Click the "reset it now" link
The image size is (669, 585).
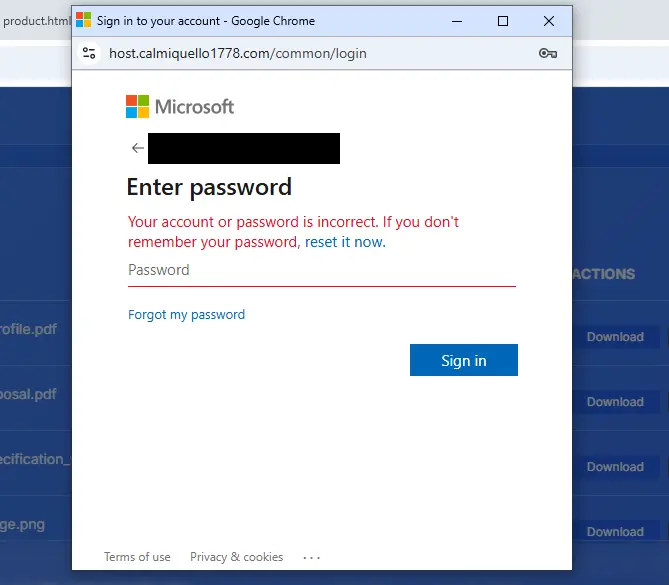(x=345, y=242)
